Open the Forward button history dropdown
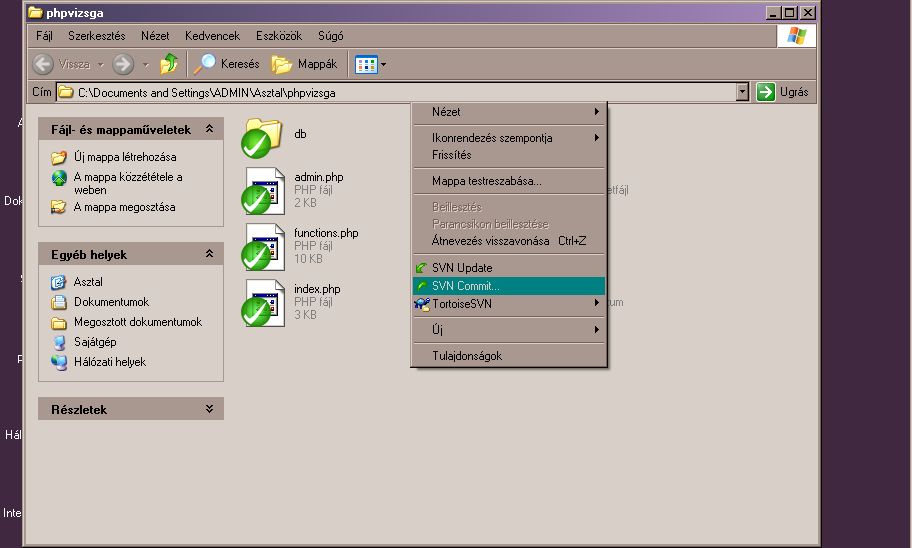This screenshot has height=548, width=912. pyautogui.click(x=146, y=65)
